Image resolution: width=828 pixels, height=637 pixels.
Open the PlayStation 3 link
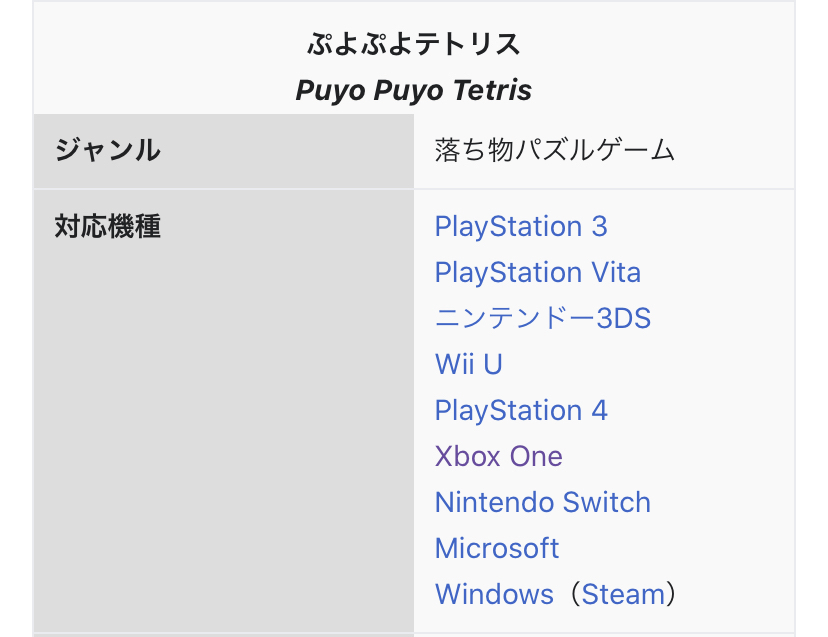[x=521, y=227]
